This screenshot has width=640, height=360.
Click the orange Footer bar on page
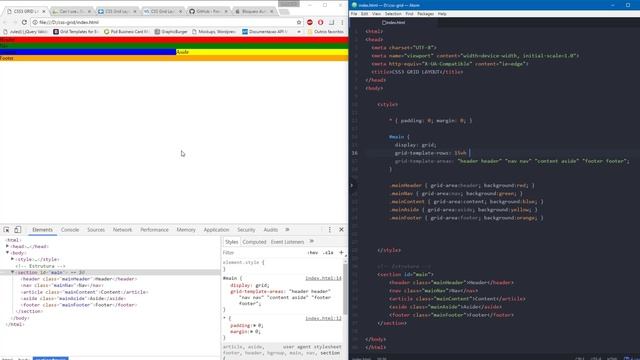coord(174,58)
